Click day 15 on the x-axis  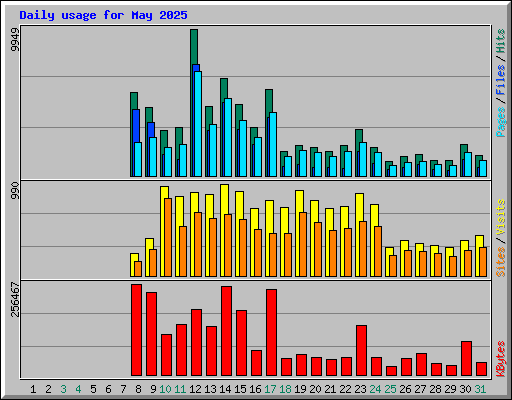coord(240,389)
